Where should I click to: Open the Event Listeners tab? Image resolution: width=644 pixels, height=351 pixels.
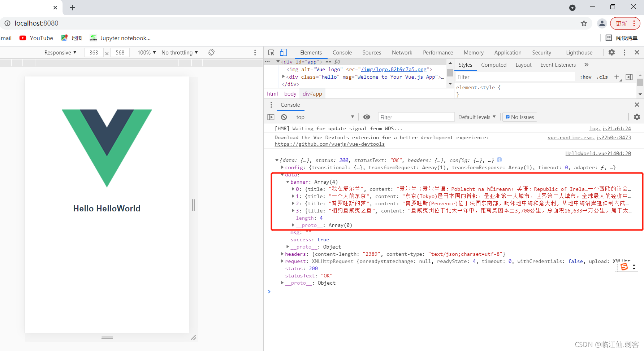[558, 65]
